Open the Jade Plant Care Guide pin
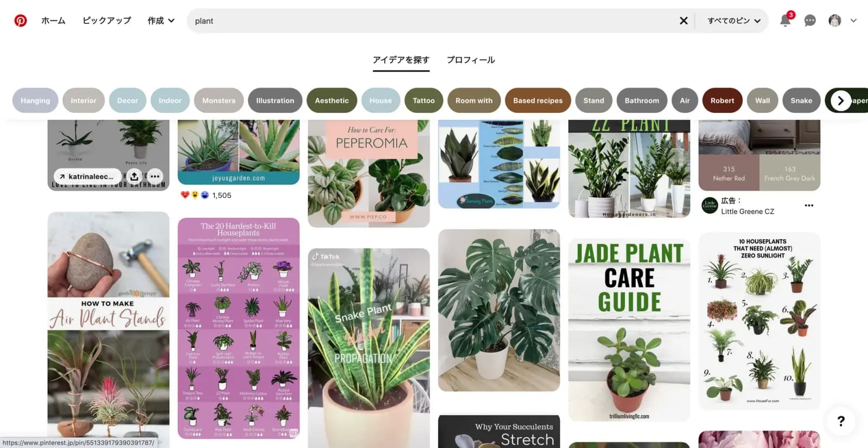868x448 pixels. [629, 330]
